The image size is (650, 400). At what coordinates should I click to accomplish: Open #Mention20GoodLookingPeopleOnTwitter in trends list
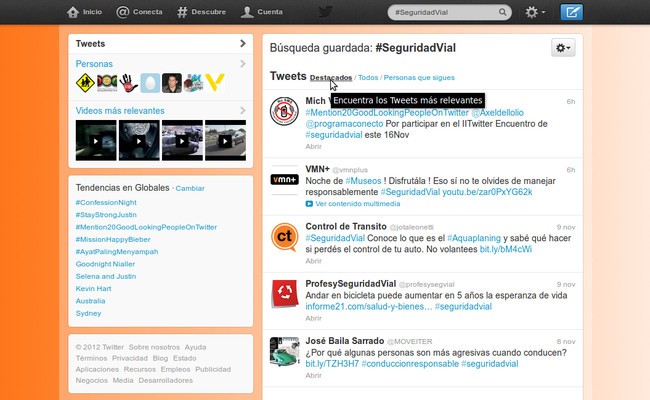[x=146, y=227]
